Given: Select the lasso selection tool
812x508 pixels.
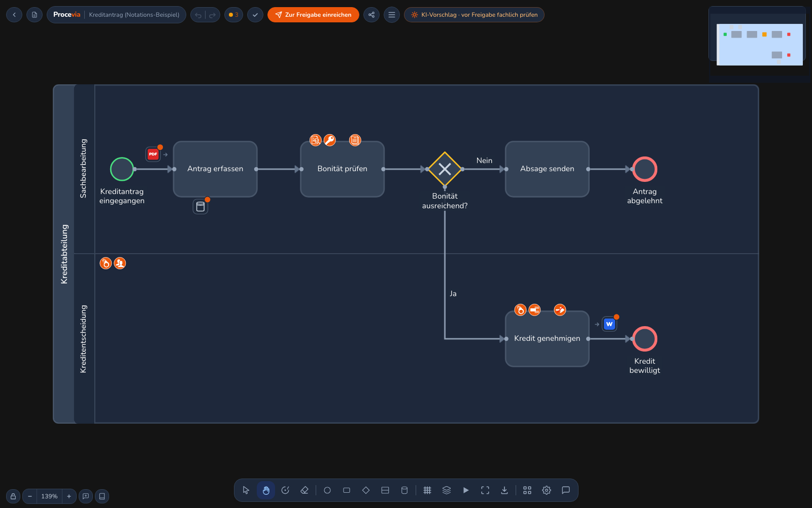Looking at the screenshot, I should pos(285,490).
